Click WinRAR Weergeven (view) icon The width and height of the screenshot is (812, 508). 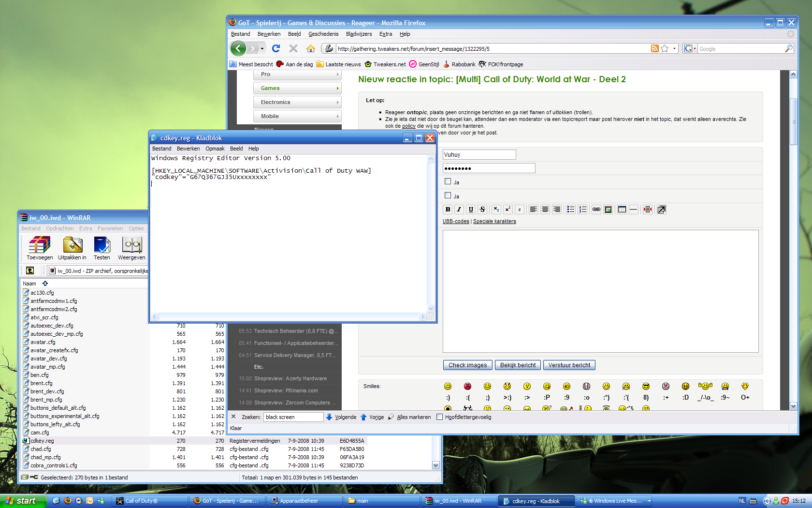click(x=131, y=248)
